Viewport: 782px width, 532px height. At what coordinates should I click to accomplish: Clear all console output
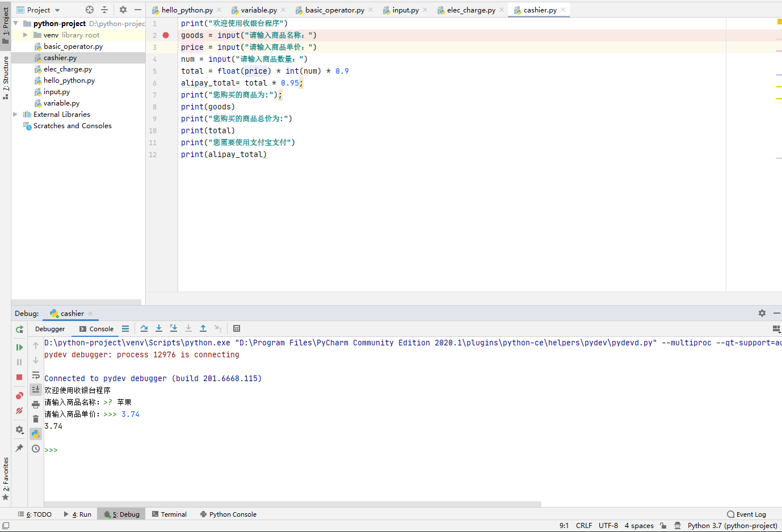tap(36, 419)
